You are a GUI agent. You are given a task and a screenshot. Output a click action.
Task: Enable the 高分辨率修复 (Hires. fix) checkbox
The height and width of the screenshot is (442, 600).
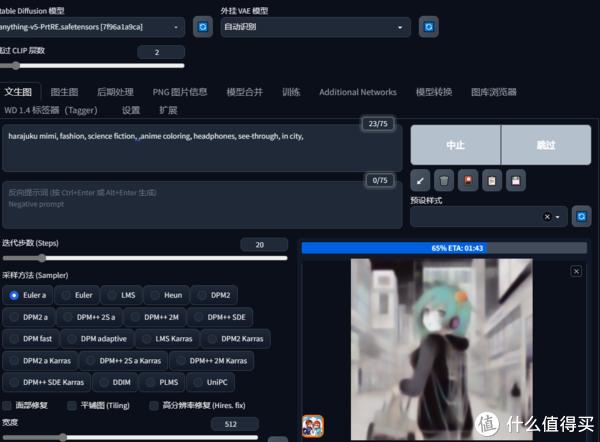coord(153,406)
